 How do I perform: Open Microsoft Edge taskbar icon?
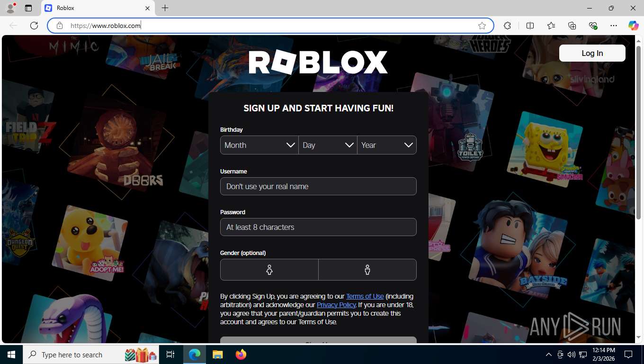195,355
